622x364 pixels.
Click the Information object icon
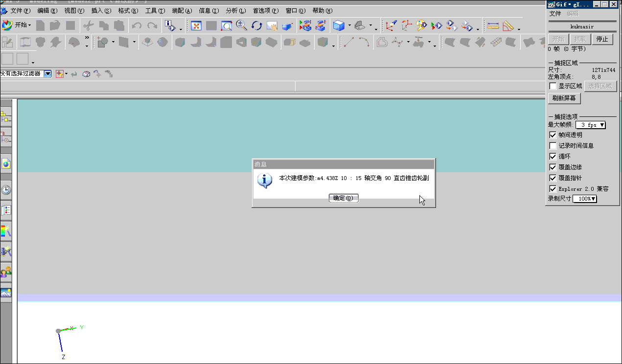tap(170, 25)
